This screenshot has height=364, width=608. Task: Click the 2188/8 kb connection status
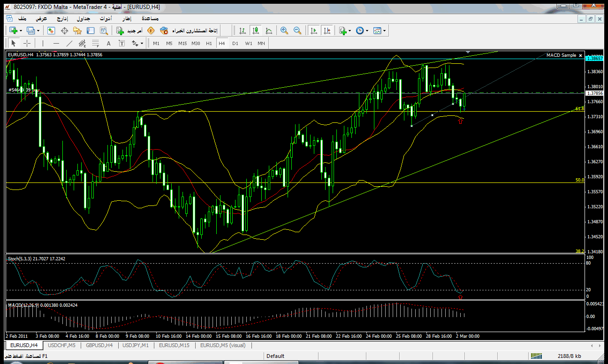click(570, 356)
